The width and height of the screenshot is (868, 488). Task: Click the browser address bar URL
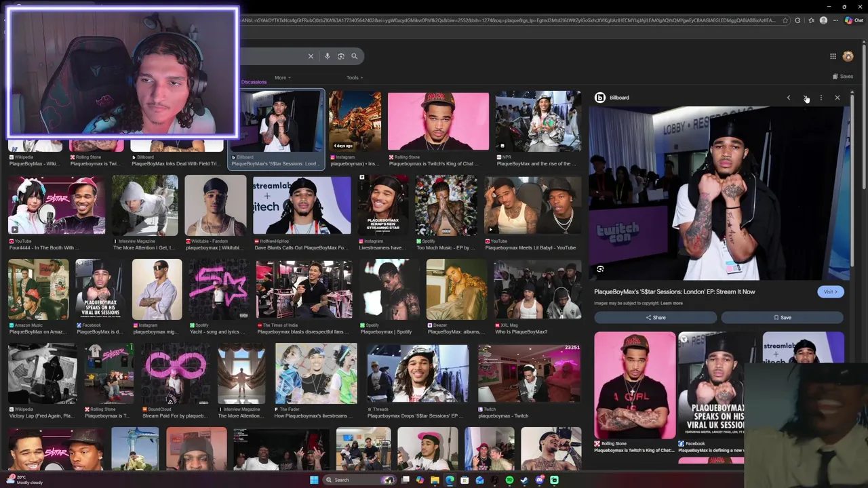click(509, 20)
